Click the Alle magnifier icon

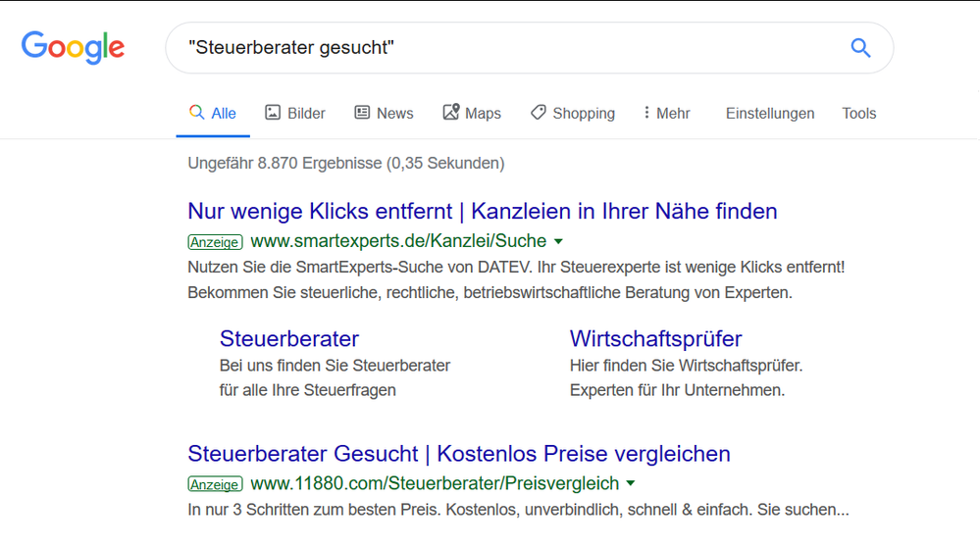(x=196, y=113)
